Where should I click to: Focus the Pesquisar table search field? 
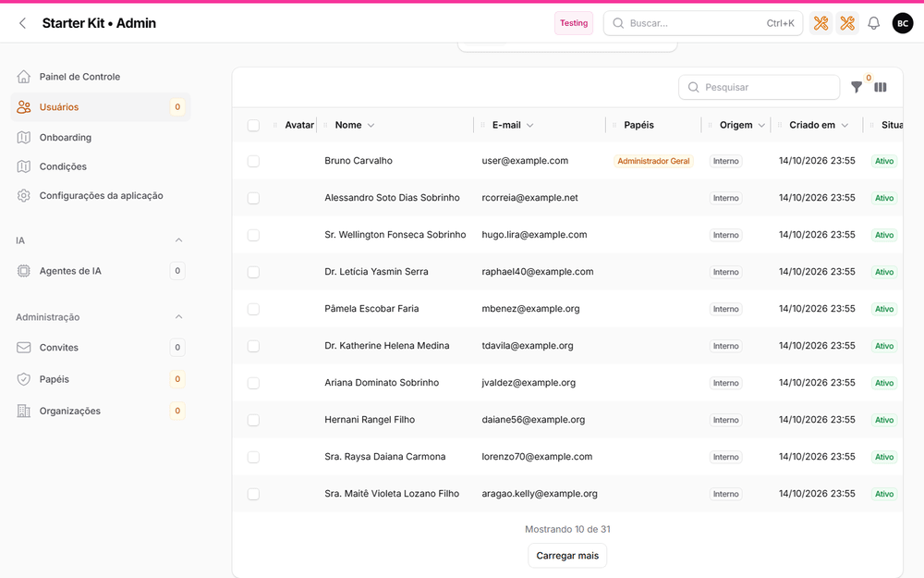click(x=759, y=87)
